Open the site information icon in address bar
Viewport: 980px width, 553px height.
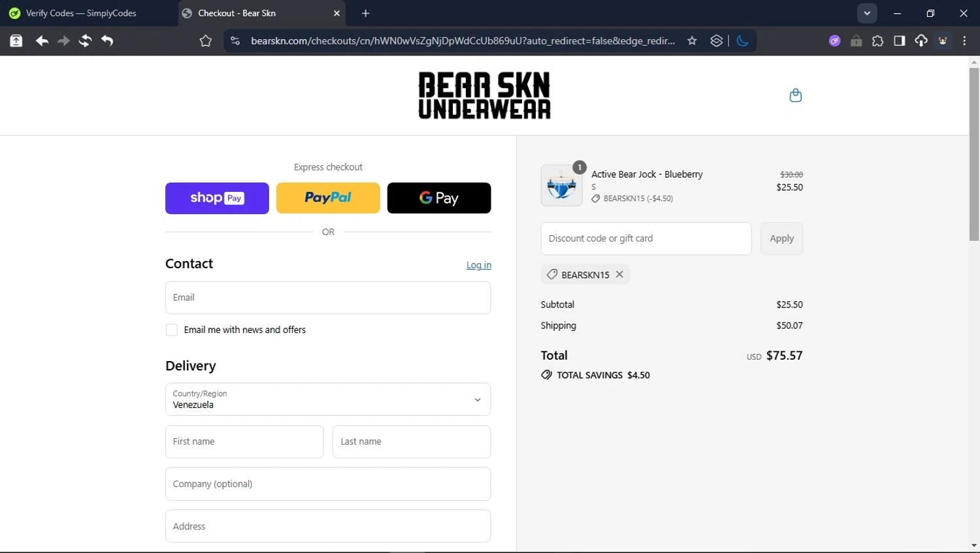(x=235, y=40)
